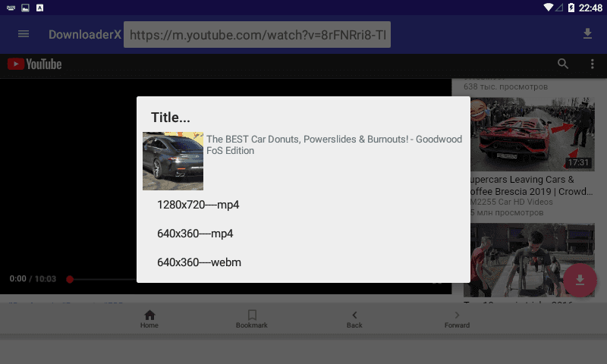
Task: Open the status bar picture notification icon
Action: click(25, 8)
